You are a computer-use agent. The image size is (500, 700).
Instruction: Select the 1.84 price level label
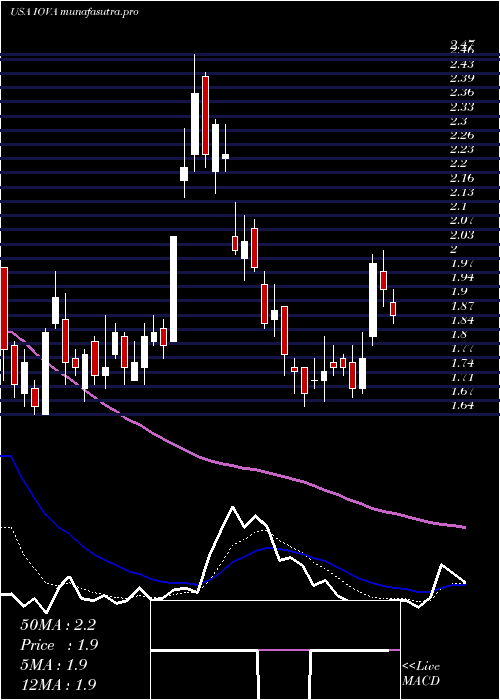[x=462, y=320]
